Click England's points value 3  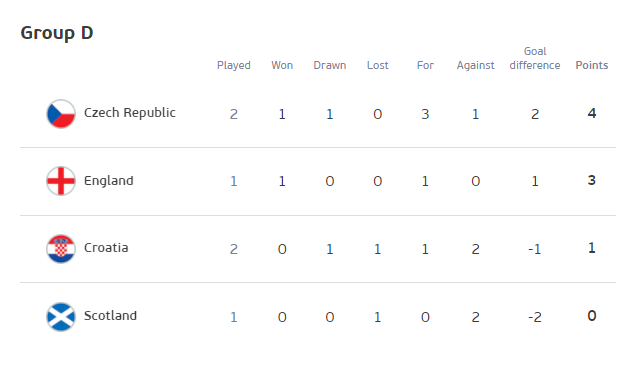tap(591, 180)
